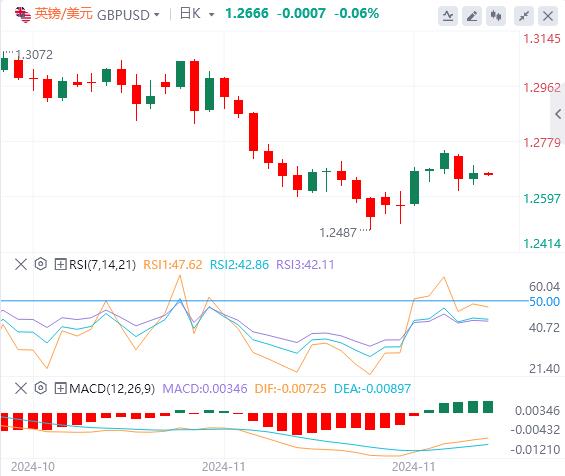Click the change value -0.0007
565x476 pixels.
(x=301, y=14)
